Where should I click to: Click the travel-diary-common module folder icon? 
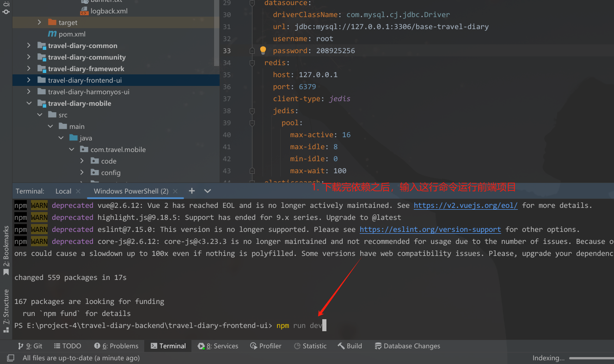click(42, 46)
